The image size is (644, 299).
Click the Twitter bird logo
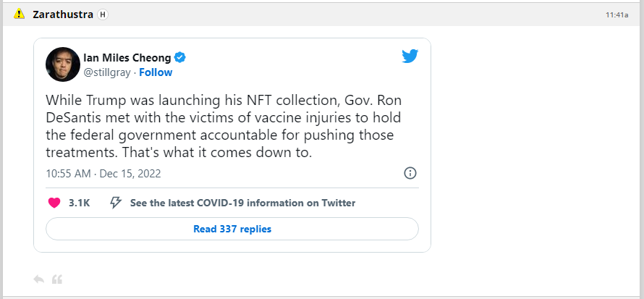click(x=410, y=56)
